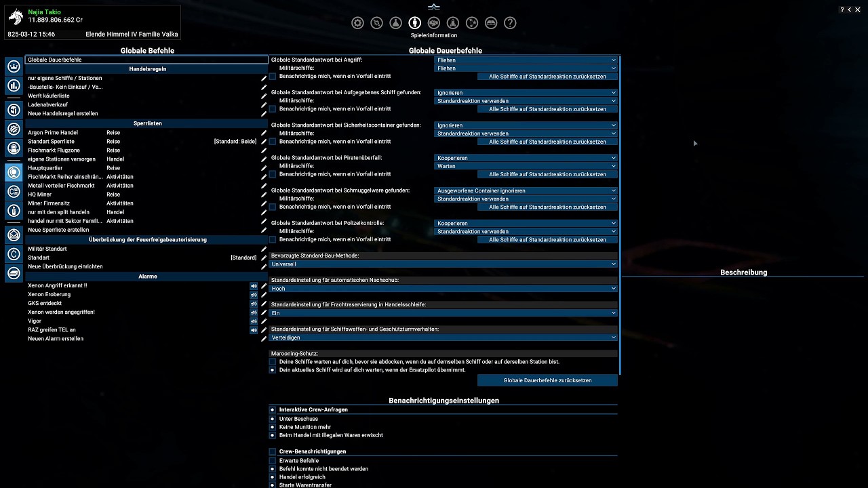868x488 pixels.
Task: Select the 'Globale Dauerbefehle' list entry
Action: pyautogui.click(x=146, y=60)
